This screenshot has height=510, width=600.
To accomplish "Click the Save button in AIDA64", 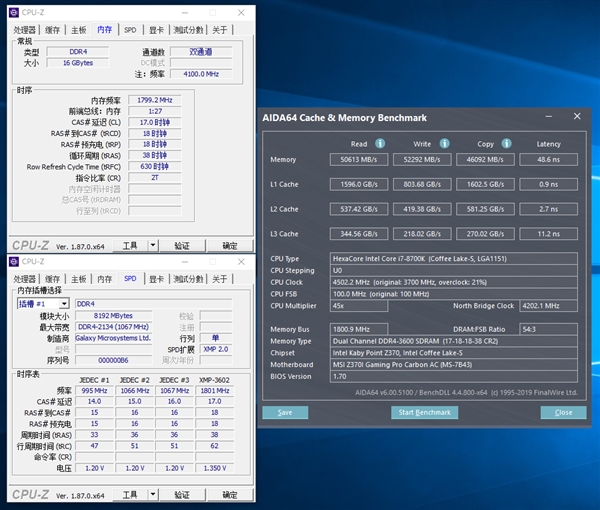I will click(285, 412).
